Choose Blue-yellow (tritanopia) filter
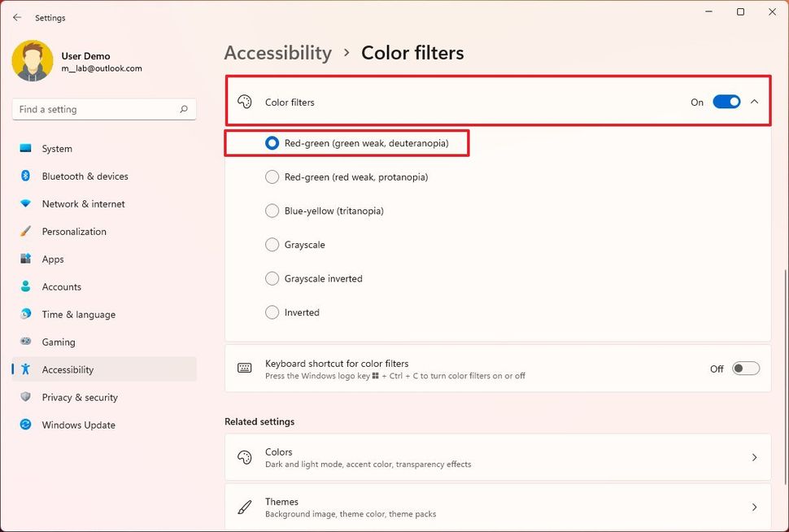789x532 pixels. pos(272,211)
